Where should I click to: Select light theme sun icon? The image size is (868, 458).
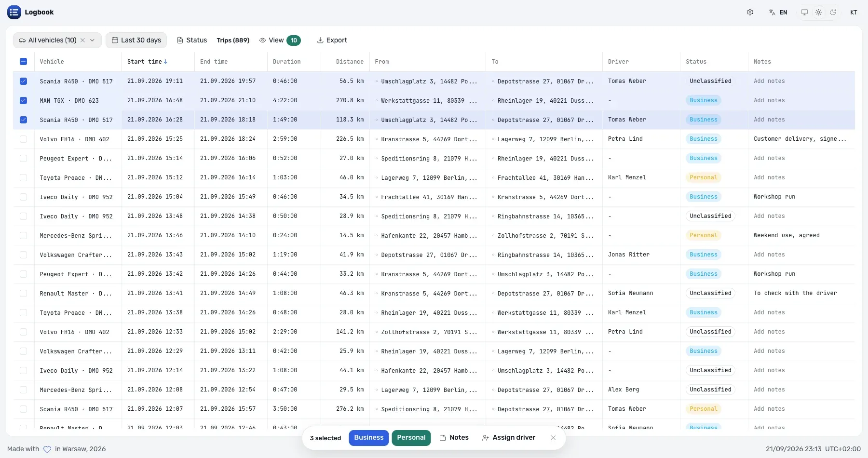coord(818,13)
